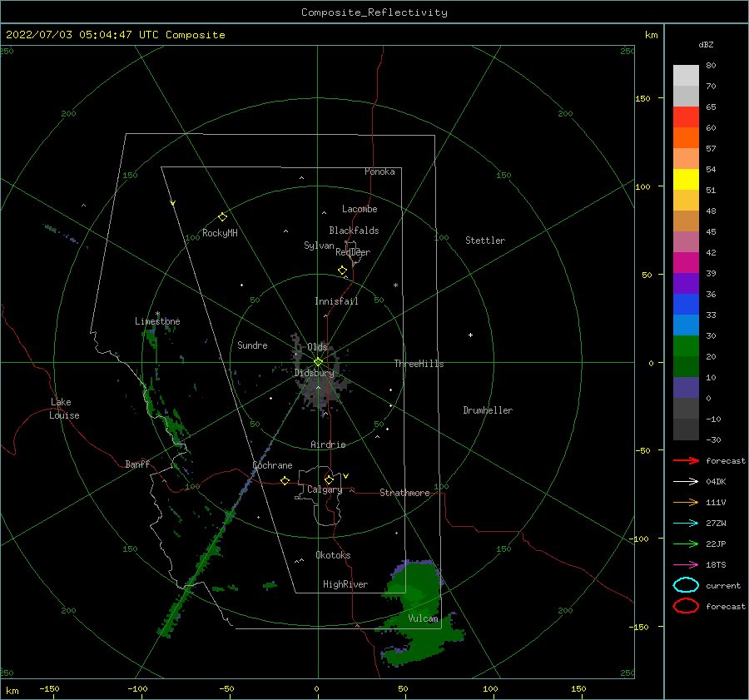Click the cyan current ellipse legend icon
Screen dimensions: 749x700
pos(686,585)
